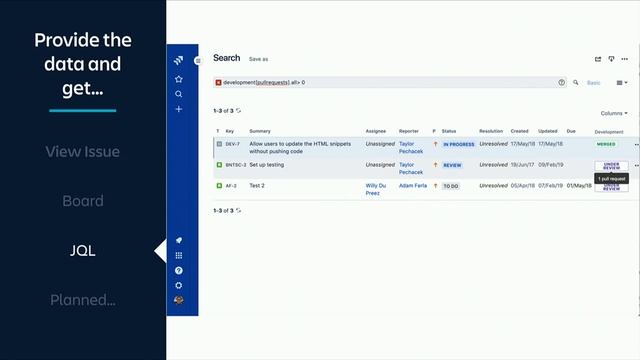Click into the JQL query field
The width and height of the screenshot is (640, 360).
coord(390,82)
